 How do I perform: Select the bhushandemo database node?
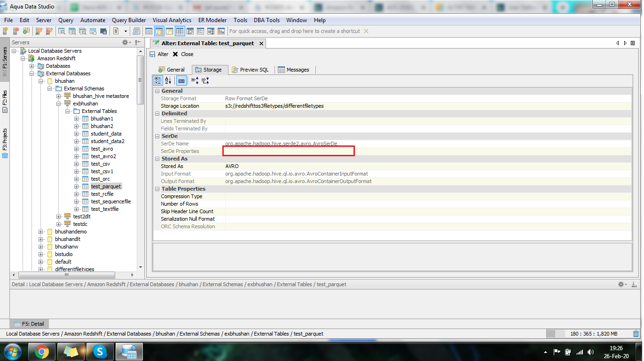pos(71,232)
